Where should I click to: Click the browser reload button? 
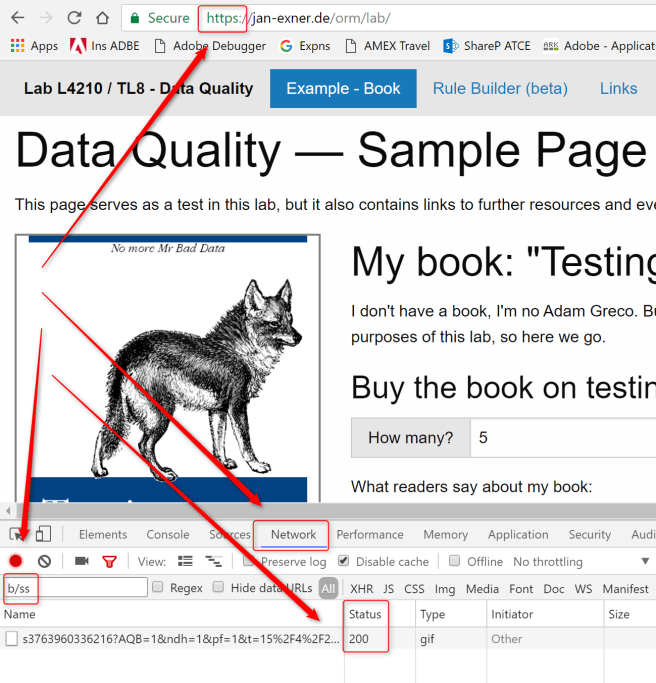(74, 18)
